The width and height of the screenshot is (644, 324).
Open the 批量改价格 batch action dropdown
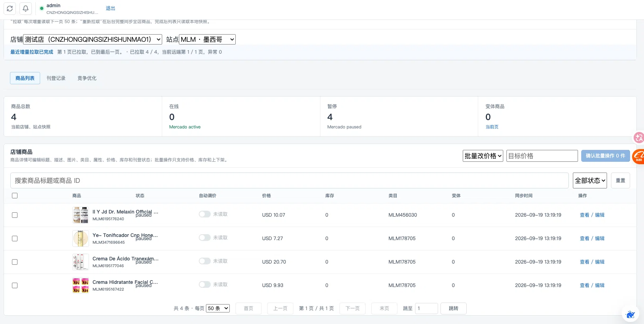pyautogui.click(x=483, y=156)
